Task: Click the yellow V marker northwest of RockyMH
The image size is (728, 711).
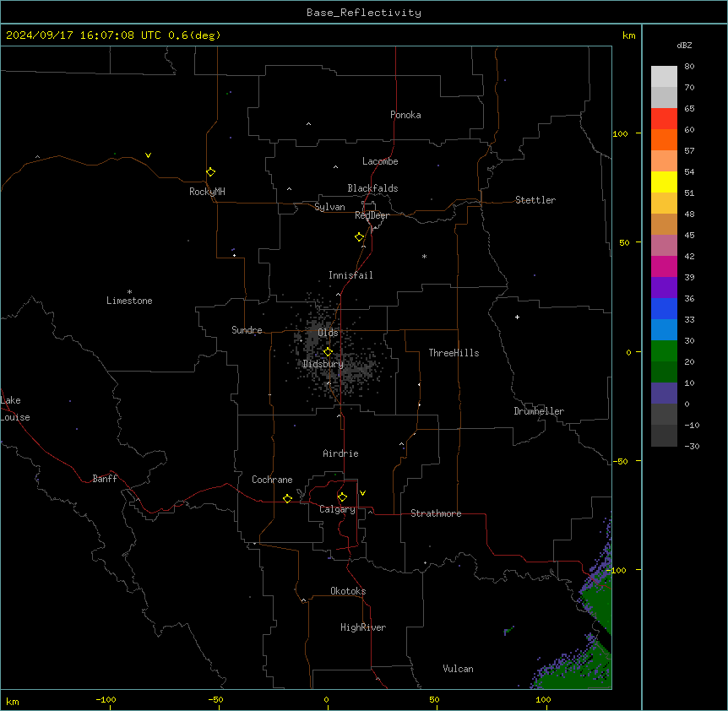Action: pyautogui.click(x=148, y=155)
